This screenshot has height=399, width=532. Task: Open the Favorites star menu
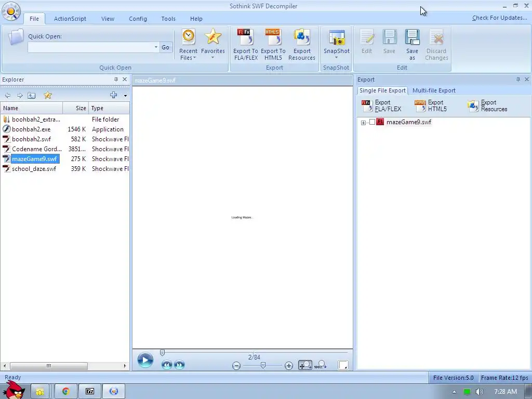click(212, 44)
